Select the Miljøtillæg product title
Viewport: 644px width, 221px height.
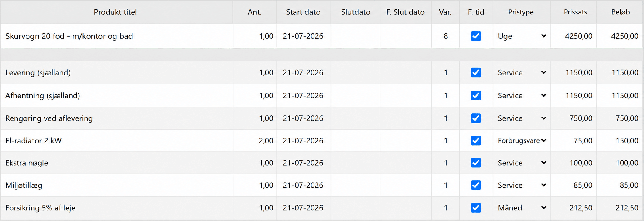point(24,185)
